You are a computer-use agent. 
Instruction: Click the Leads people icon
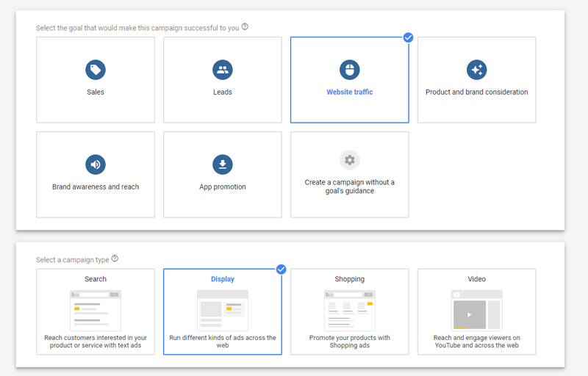pos(223,70)
